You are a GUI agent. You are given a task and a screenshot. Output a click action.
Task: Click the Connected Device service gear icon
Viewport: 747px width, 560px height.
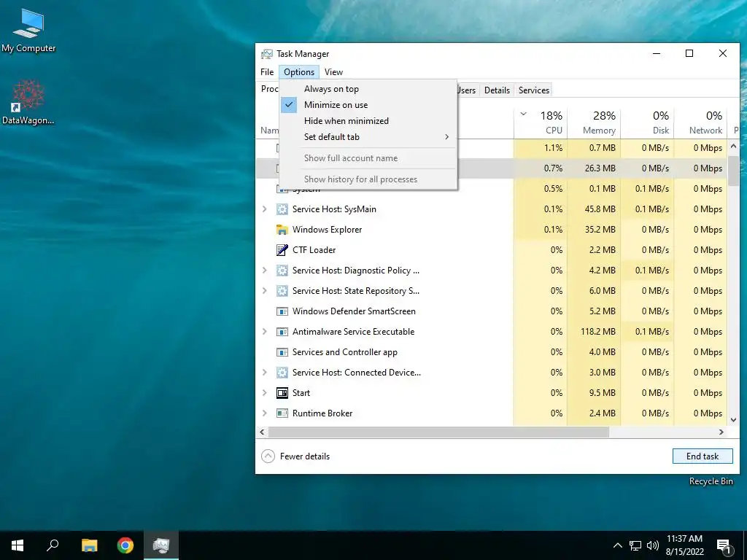pyautogui.click(x=282, y=373)
